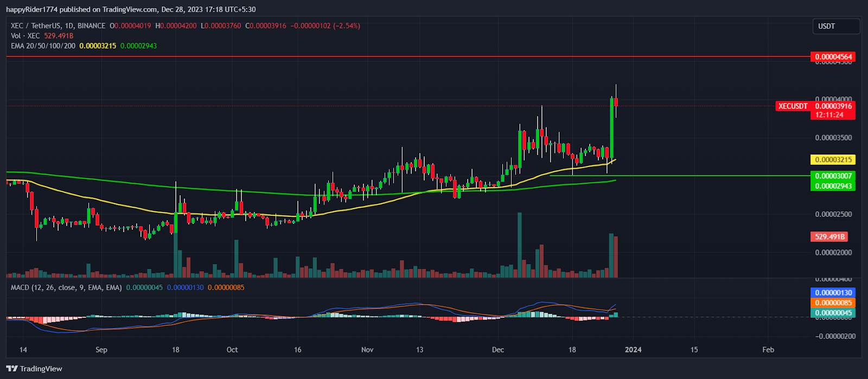Screen dimensions: 868x379
Task: Click the green 0.00003007 support price label
Action: pyautogui.click(x=833, y=176)
